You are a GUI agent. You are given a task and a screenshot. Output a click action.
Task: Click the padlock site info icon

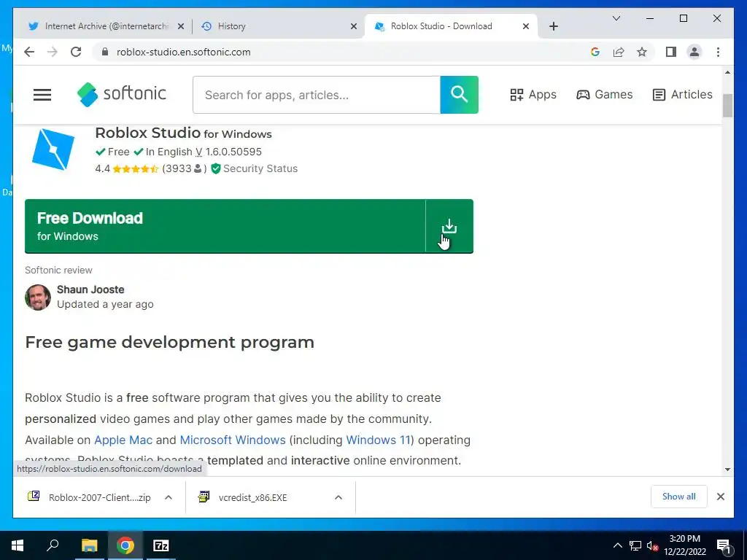[105, 52]
